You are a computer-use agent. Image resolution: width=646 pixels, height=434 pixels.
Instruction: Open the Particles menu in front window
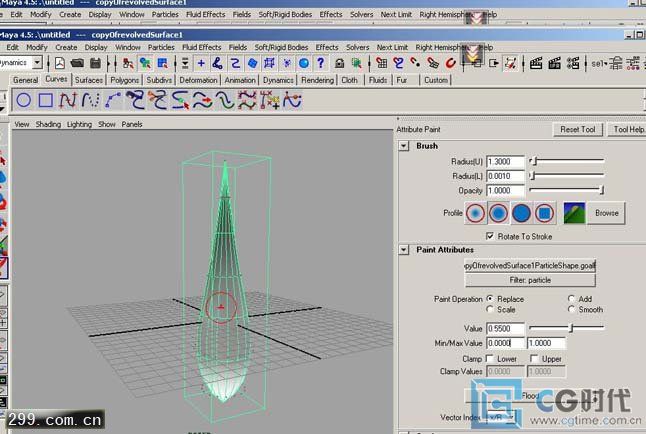[x=161, y=47]
